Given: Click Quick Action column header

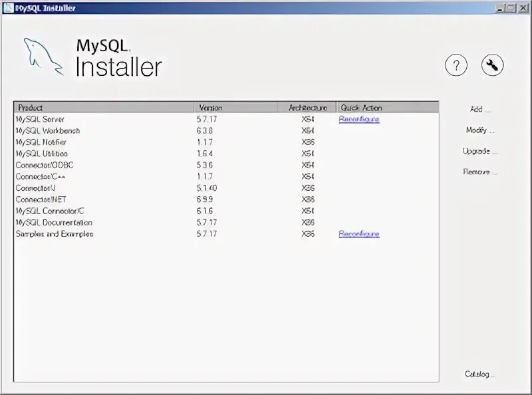Looking at the screenshot, I should coord(388,108).
